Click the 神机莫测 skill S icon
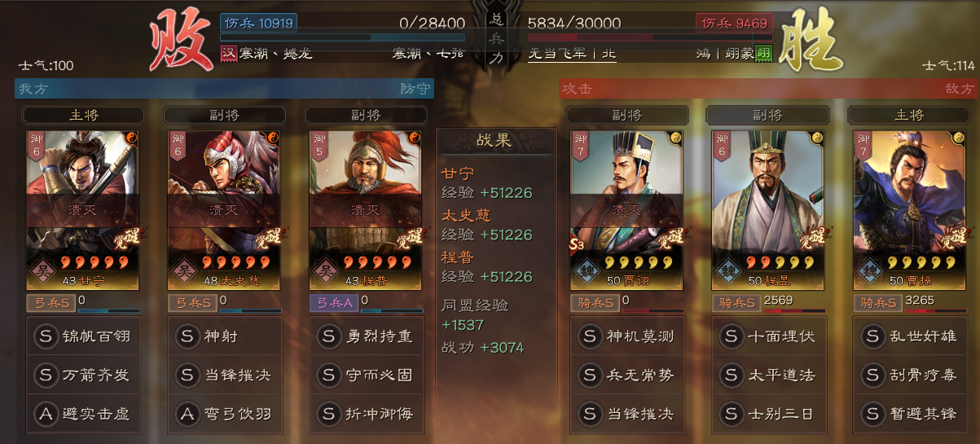Viewport: 980px width, 444px height. point(590,336)
